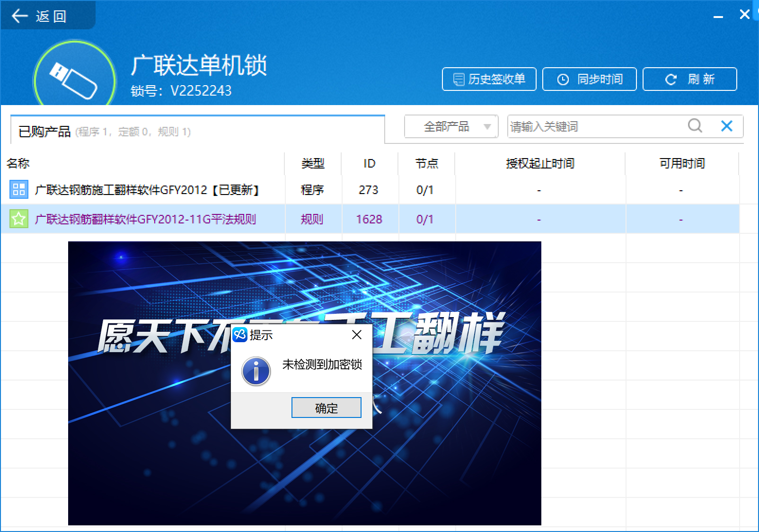Open the 全部产品 filter dropdown

point(451,126)
